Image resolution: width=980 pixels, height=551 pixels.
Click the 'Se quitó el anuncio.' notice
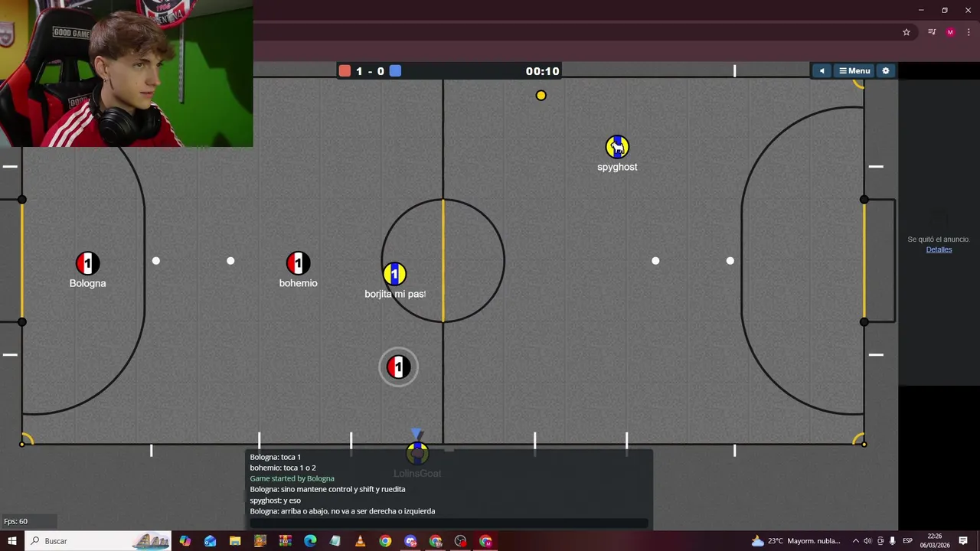pos(939,240)
